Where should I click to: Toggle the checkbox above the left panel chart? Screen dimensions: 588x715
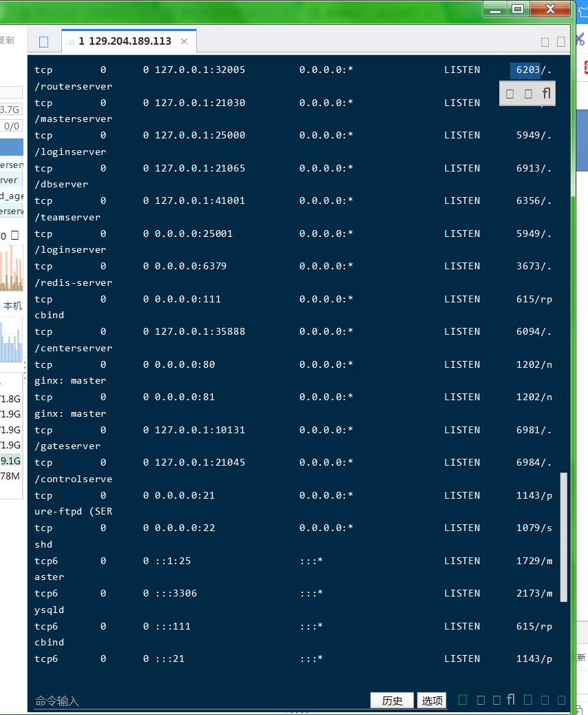tap(15, 236)
